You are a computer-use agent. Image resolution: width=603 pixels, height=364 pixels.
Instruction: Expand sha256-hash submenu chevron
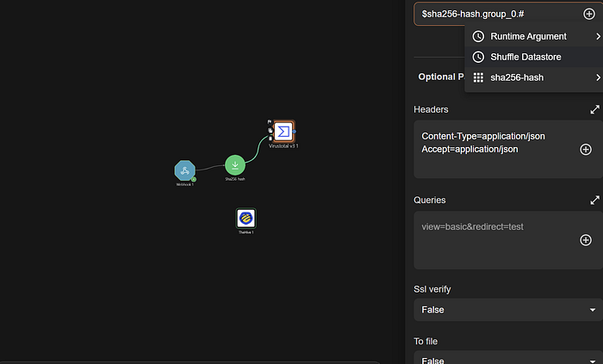tap(598, 77)
